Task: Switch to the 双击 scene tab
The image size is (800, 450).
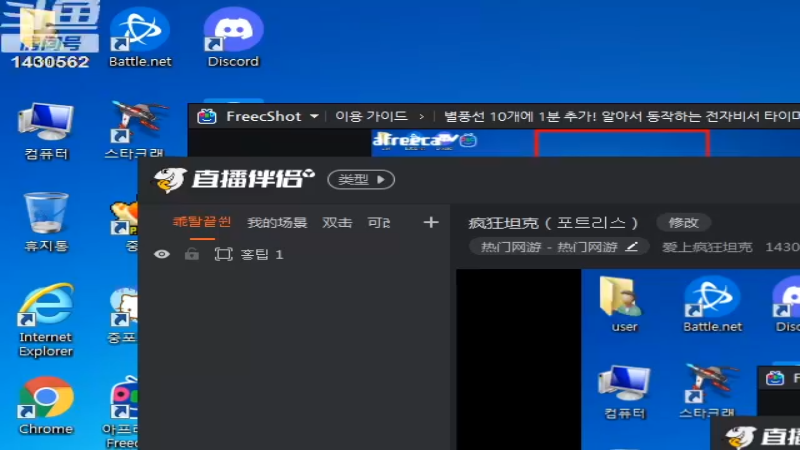Action: point(337,222)
